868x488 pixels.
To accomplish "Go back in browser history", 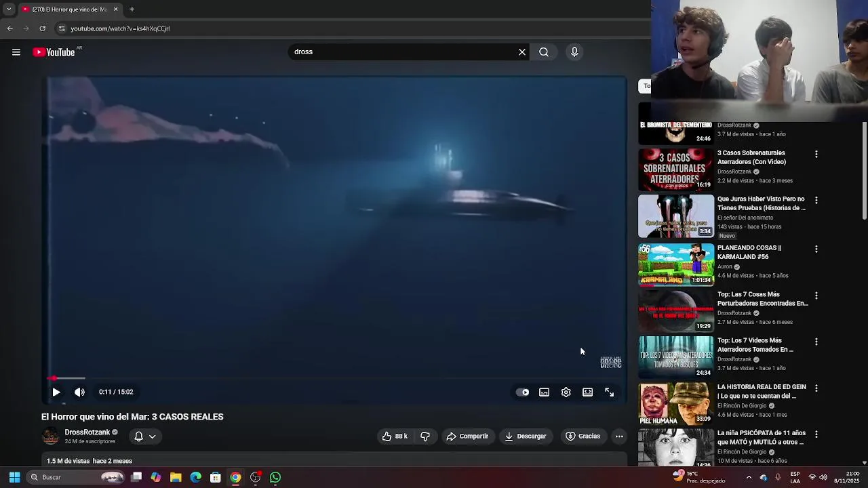I will [x=10, y=28].
